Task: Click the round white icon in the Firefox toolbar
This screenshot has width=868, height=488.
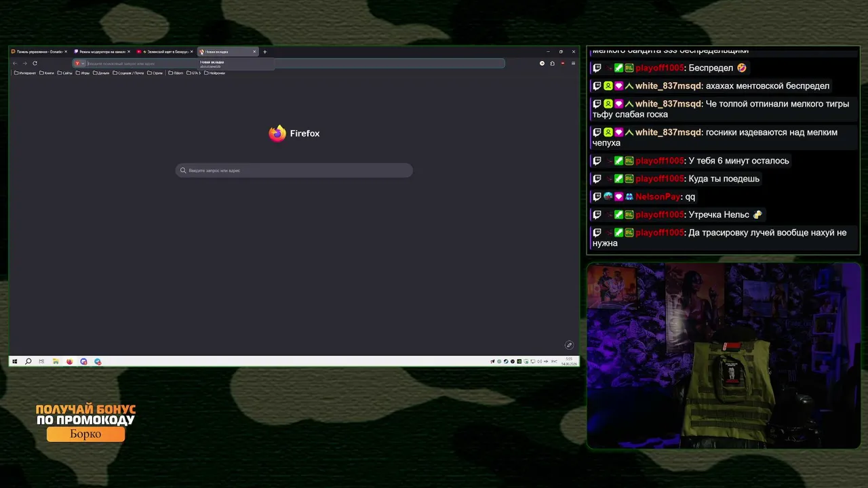Action: click(x=542, y=63)
